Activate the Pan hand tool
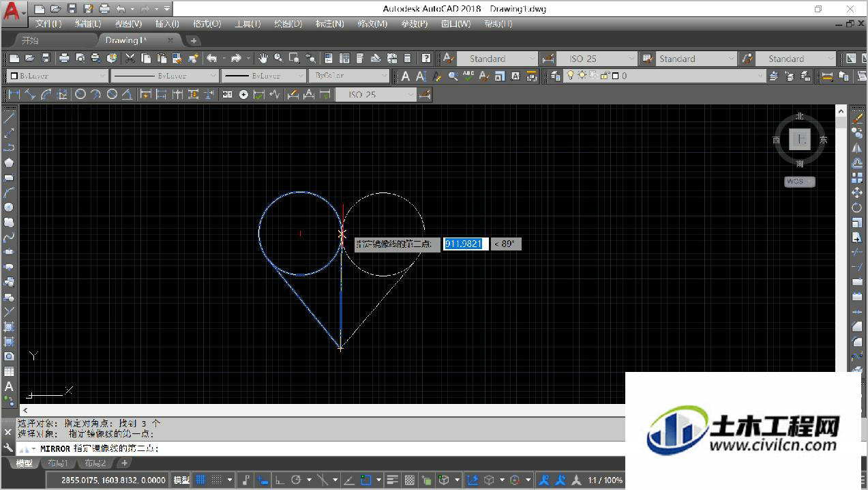 tap(263, 59)
